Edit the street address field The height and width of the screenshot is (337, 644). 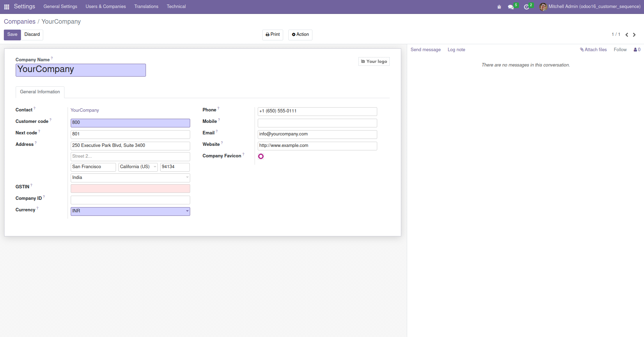(130, 146)
